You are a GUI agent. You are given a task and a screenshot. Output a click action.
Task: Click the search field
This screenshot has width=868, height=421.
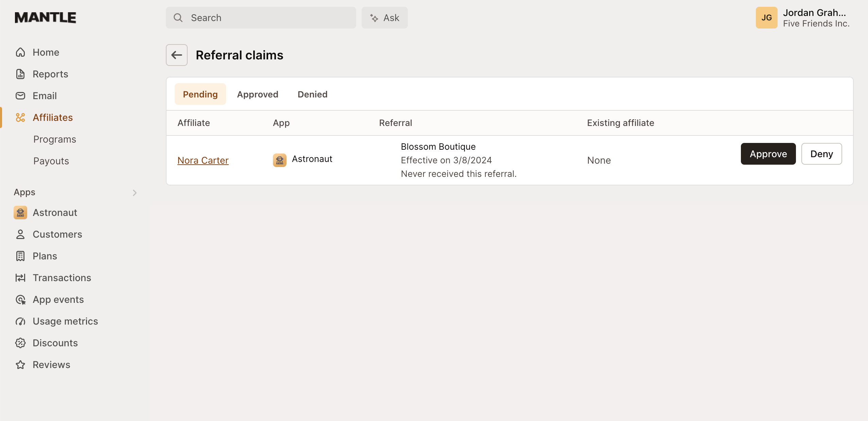click(x=261, y=17)
